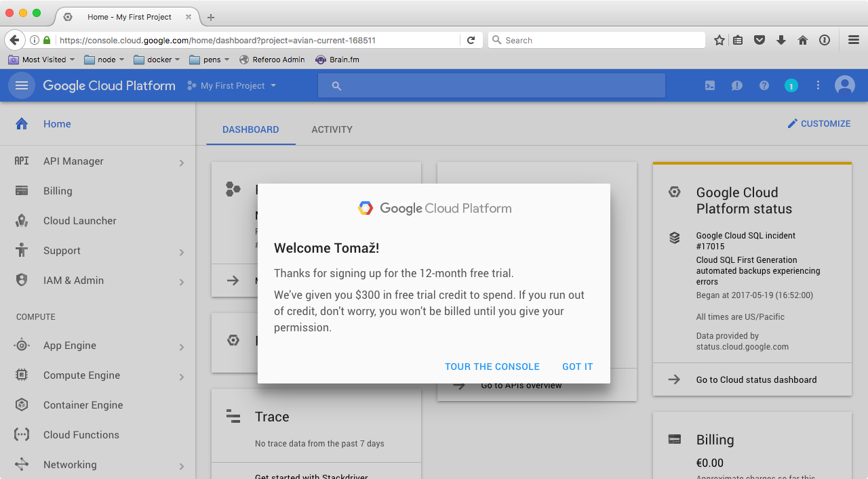Click the Welcome Tomaž! heading
Image resolution: width=868 pixels, height=479 pixels.
[327, 248]
